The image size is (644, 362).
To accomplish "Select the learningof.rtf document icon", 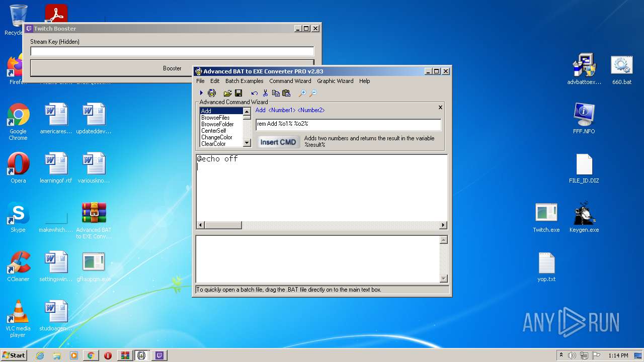I will tap(56, 168).
